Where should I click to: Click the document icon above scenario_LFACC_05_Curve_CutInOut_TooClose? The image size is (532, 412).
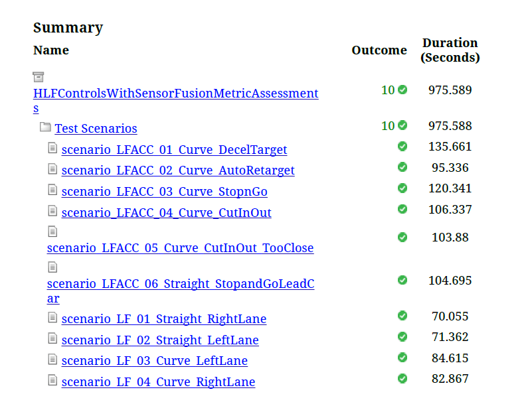52,232
